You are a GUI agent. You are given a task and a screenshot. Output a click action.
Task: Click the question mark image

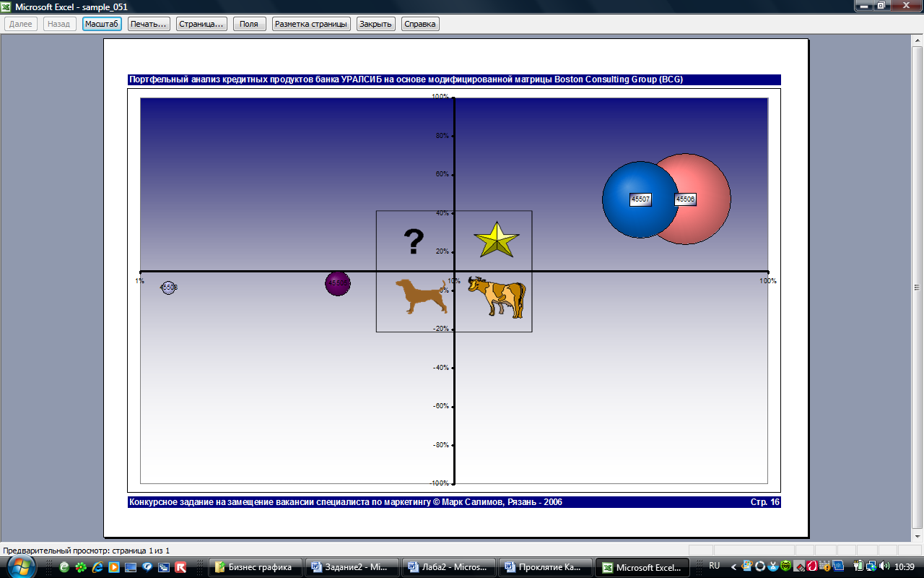(413, 242)
